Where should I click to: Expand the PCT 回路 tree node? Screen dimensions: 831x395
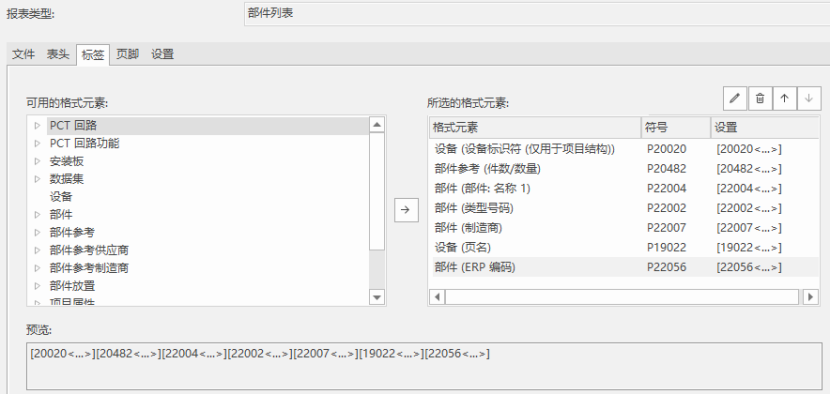pyautogui.click(x=37, y=126)
